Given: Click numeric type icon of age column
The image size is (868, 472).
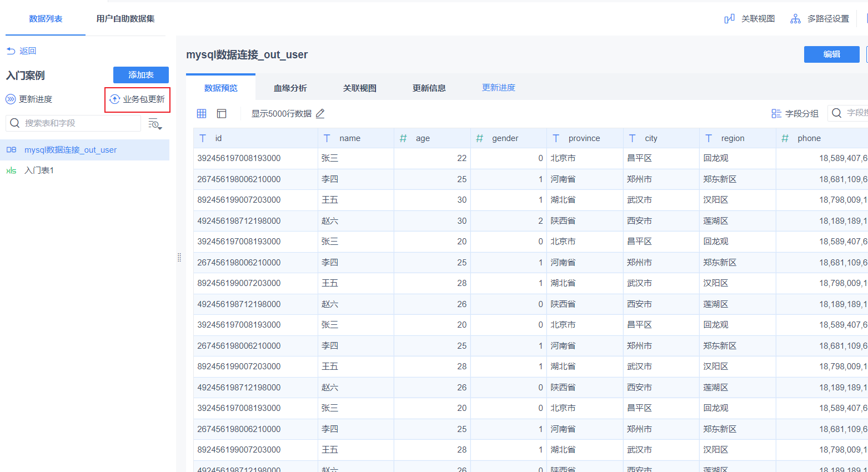Looking at the screenshot, I should click(x=403, y=138).
